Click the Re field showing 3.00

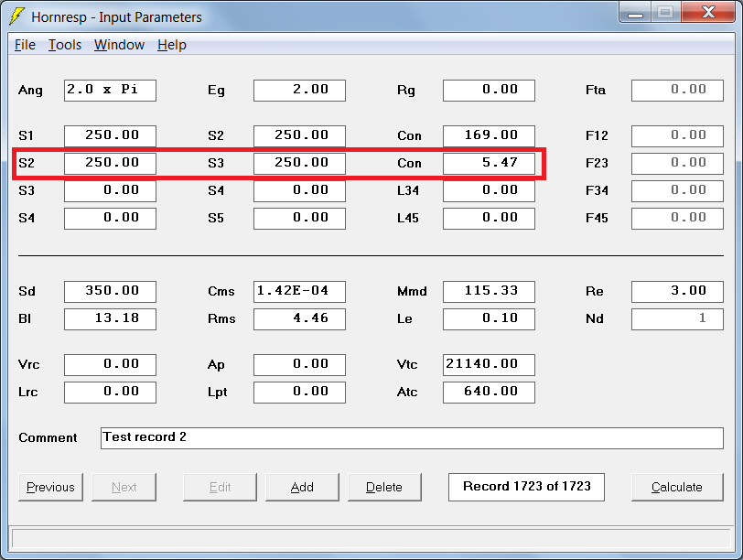coord(677,291)
